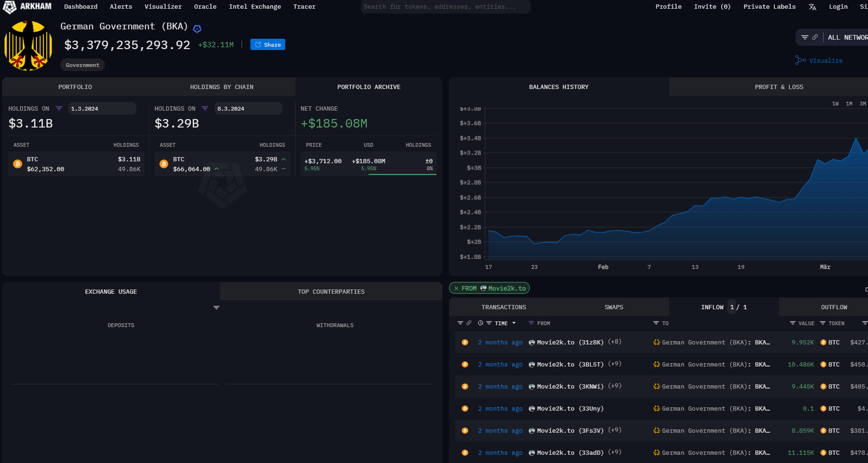Viewport: 868px width, 463px height.
Task: Select the 1M range on balances chart
Action: (x=849, y=104)
